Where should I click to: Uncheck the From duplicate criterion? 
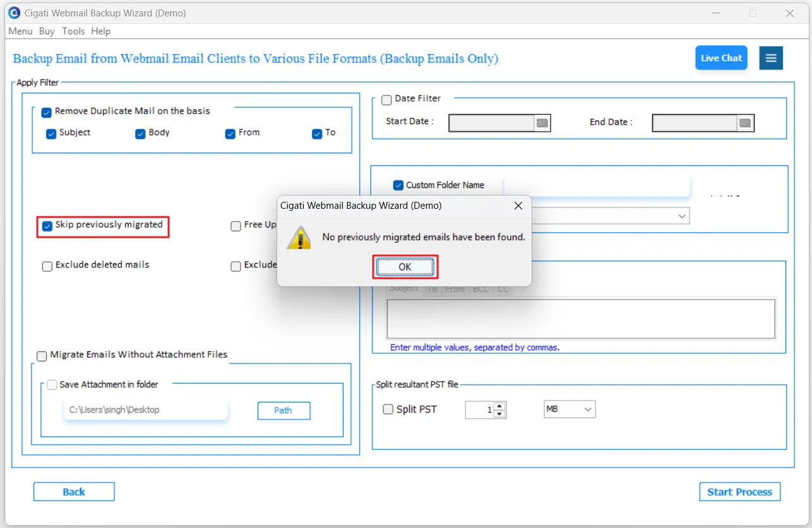tap(230, 134)
